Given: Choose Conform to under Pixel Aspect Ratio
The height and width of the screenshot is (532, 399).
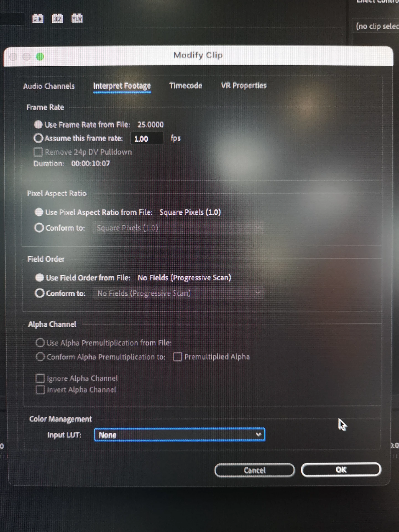Looking at the screenshot, I should pos(39,228).
